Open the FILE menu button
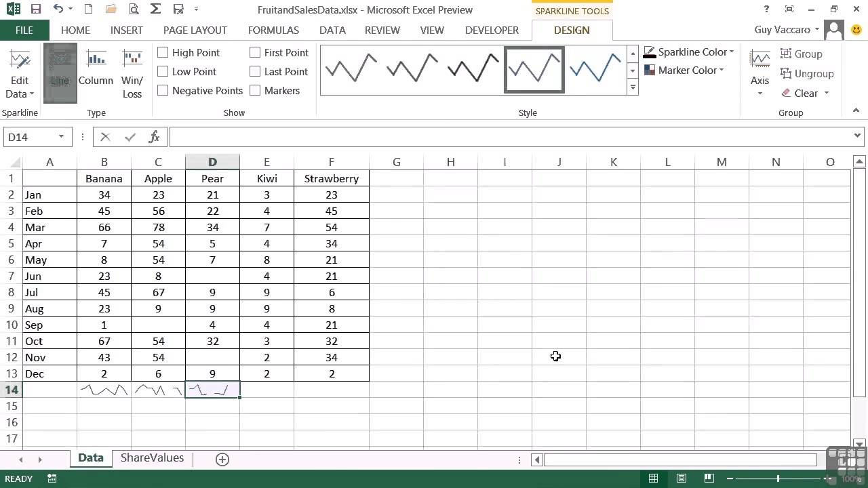The width and height of the screenshot is (868, 488). pyautogui.click(x=24, y=30)
